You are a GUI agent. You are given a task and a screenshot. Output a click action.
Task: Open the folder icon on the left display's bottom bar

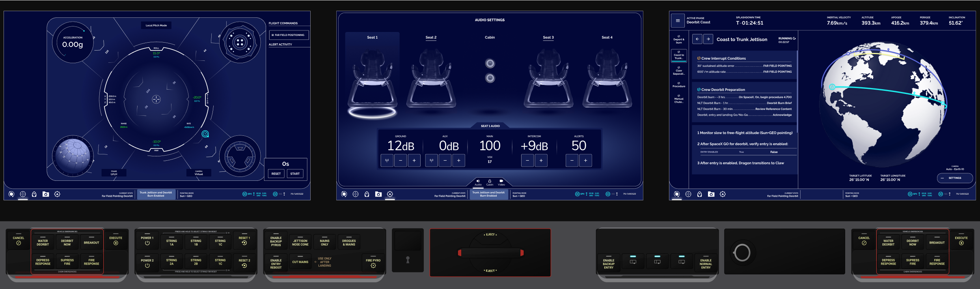[46, 194]
